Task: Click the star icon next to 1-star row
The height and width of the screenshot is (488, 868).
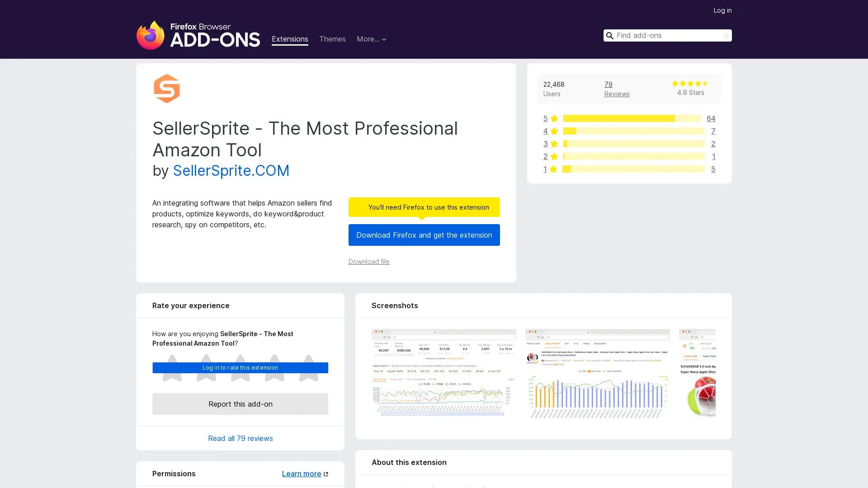Action: pos(553,169)
